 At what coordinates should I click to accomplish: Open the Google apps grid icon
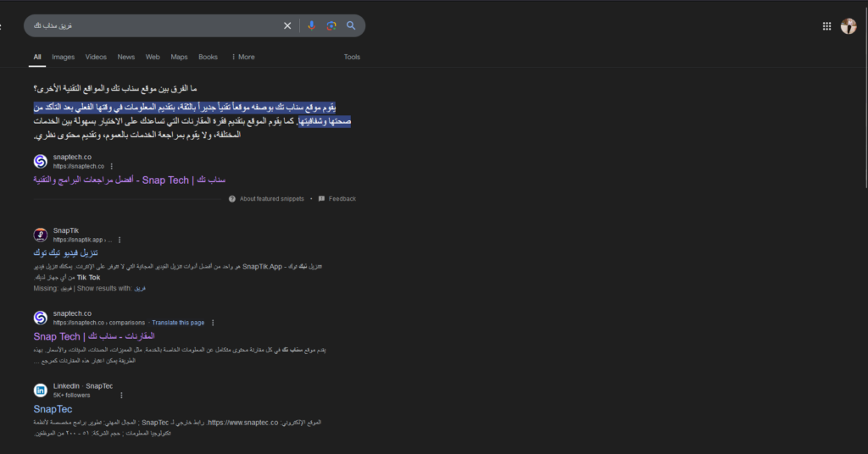point(826,26)
